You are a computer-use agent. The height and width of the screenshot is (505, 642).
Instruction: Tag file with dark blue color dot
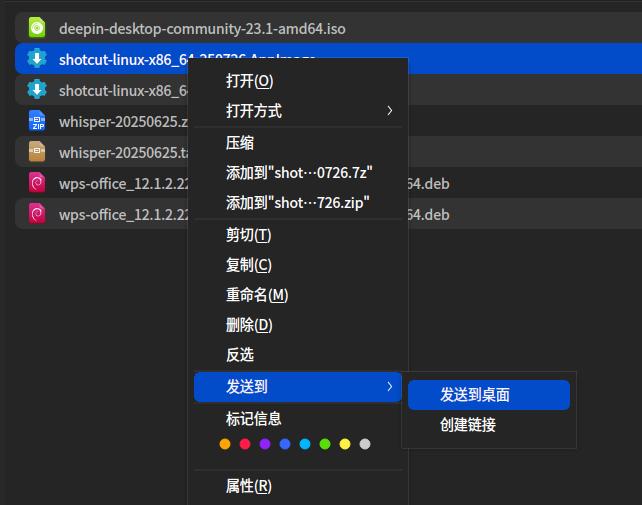(285, 444)
